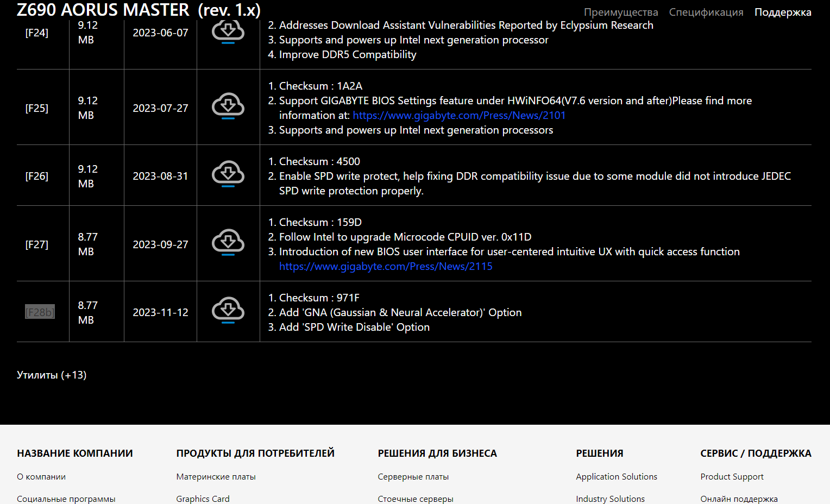Click the date 2023-09-27
Image resolution: width=830 pixels, height=504 pixels.
(x=161, y=244)
